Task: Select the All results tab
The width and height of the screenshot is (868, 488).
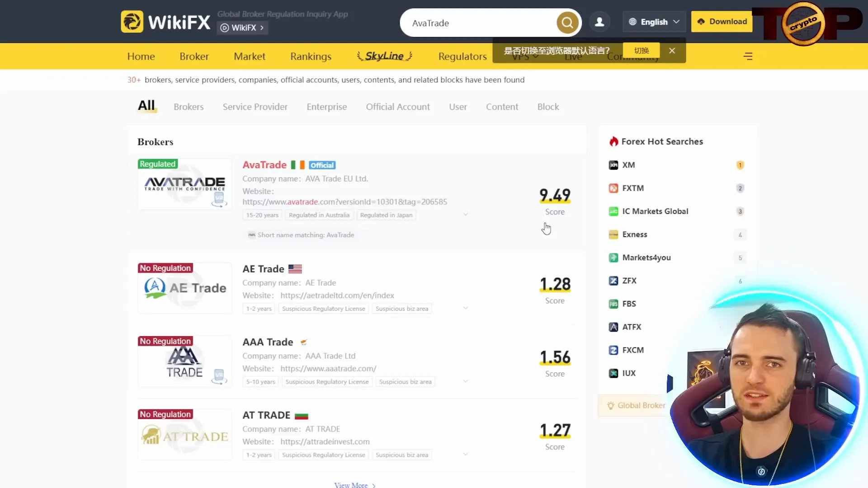Action: tap(146, 106)
